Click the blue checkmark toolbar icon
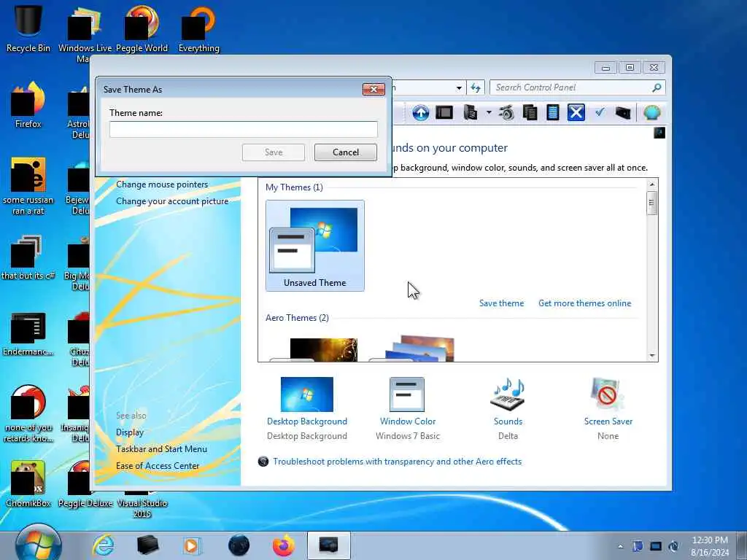747x560 pixels. click(x=600, y=112)
